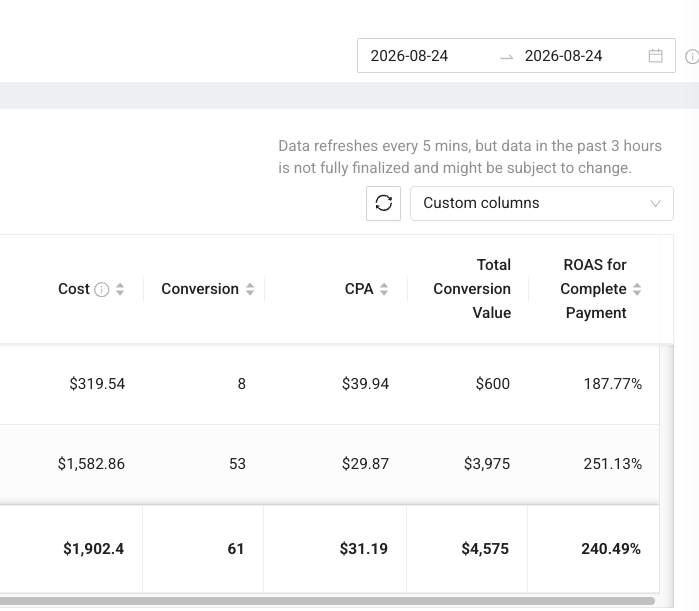Click the 187.77% ROAS cell

coord(613,384)
